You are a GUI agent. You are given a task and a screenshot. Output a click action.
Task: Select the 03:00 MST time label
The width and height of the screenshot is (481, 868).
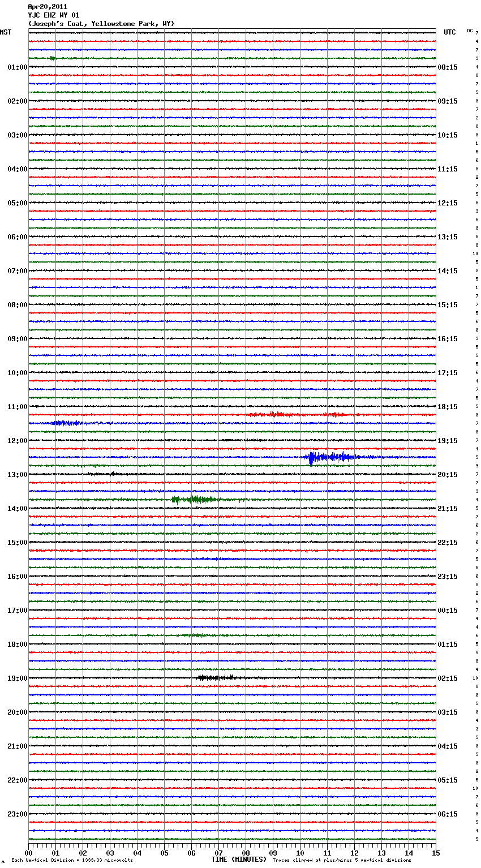click(x=18, y=135)
